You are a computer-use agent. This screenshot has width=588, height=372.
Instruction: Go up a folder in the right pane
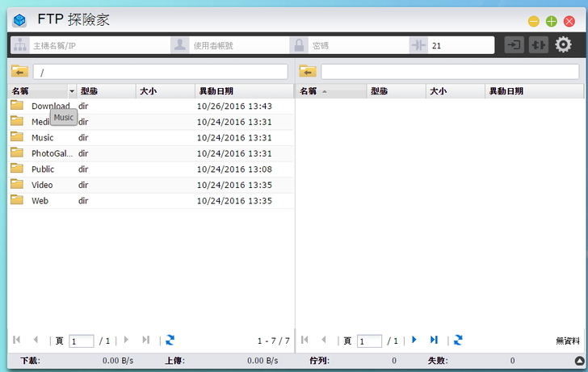[x=307, y=72]
